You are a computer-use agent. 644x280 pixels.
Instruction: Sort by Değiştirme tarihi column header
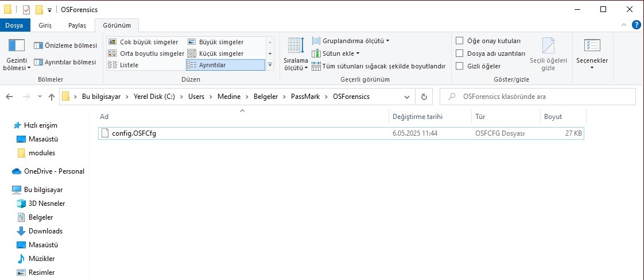click(x=430, y=117)
